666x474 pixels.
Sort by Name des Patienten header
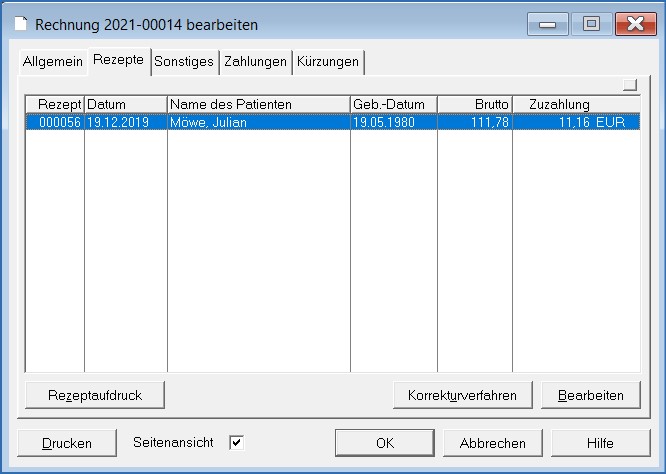tap(259, 104)
